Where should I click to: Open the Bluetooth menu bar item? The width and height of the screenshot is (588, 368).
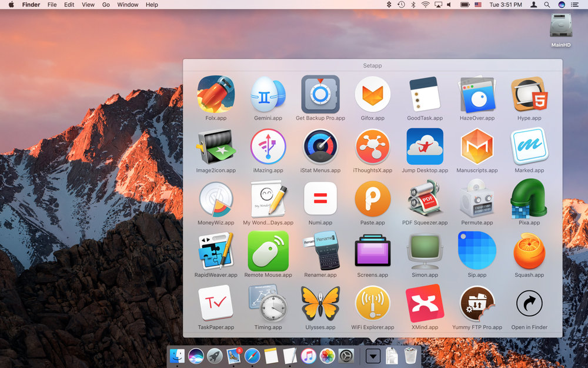point(413,5)
